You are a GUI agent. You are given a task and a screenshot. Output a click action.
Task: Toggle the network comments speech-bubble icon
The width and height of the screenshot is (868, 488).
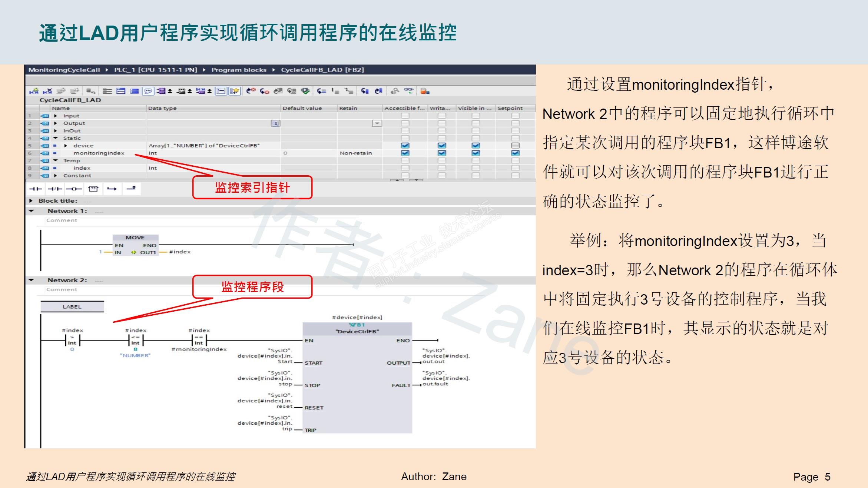(148, 91)
